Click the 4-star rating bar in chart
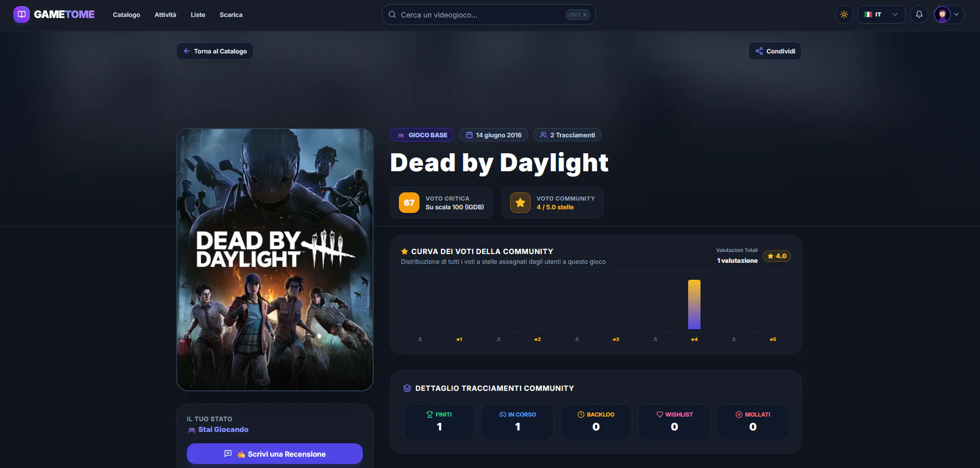 click(694, 304)
